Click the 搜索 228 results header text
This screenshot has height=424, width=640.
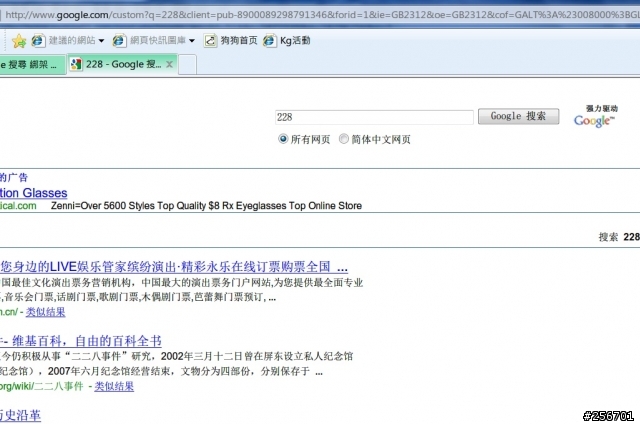point(619,237)
